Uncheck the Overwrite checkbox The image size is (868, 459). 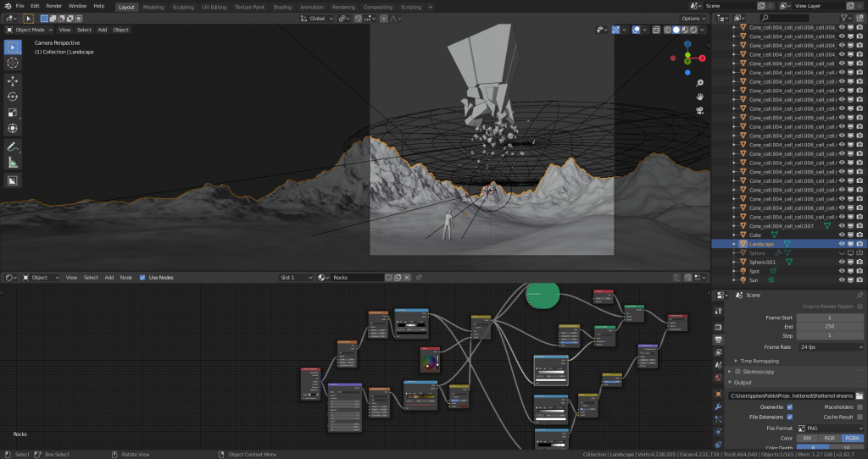790,406
